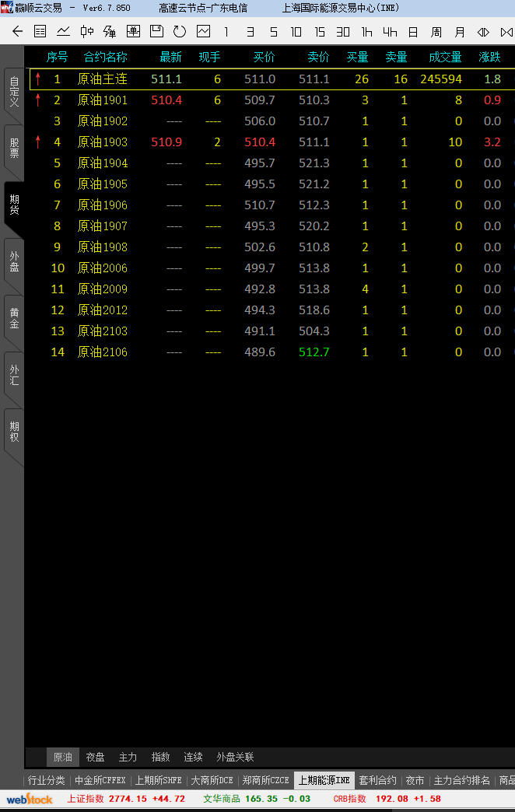Click the lightning order (闪) icon
The height and width of the screenshot is (812, 515).
pyautogui.click(x=110, y=32)
